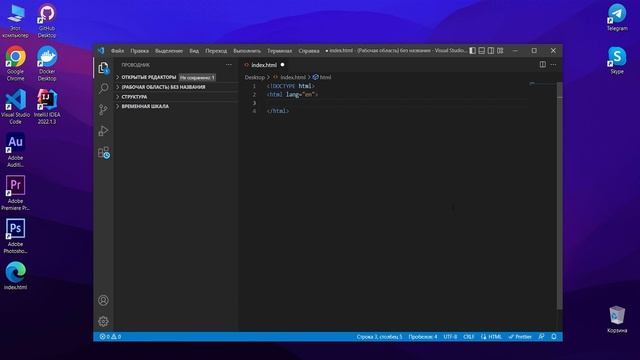Select Visual Studio Code desktop shortcut
640x360 pixels.
tap(16, 107)
